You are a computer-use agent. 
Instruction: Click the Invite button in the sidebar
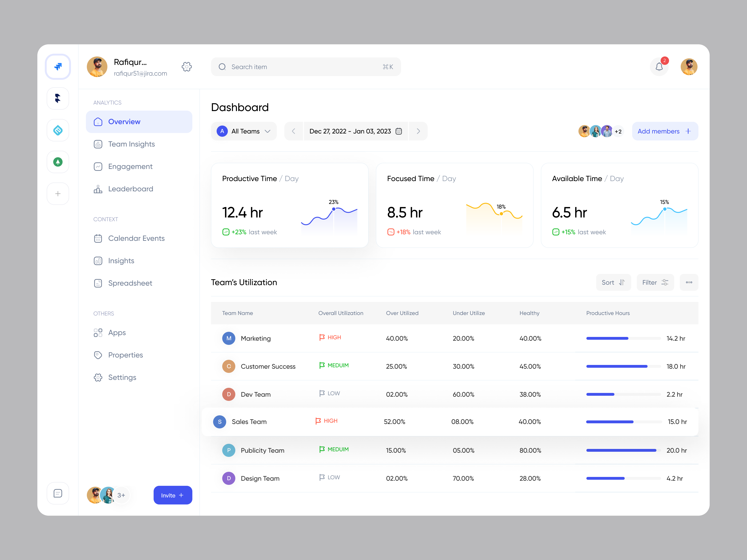173,495
